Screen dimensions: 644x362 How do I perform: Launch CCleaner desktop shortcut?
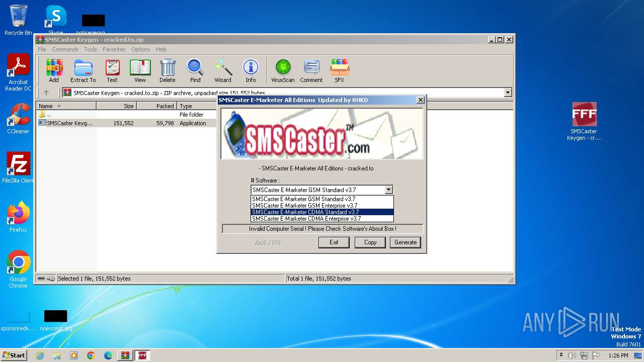click(x=18, y=119)
